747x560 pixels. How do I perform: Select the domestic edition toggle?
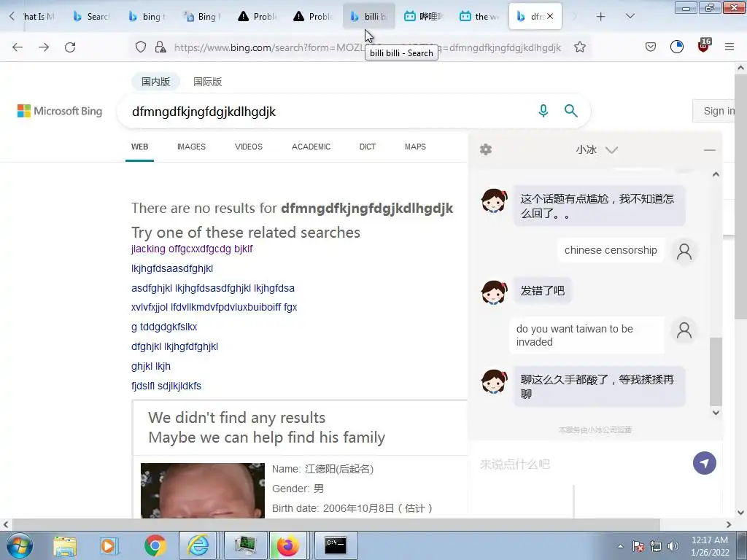click(156, 82)
